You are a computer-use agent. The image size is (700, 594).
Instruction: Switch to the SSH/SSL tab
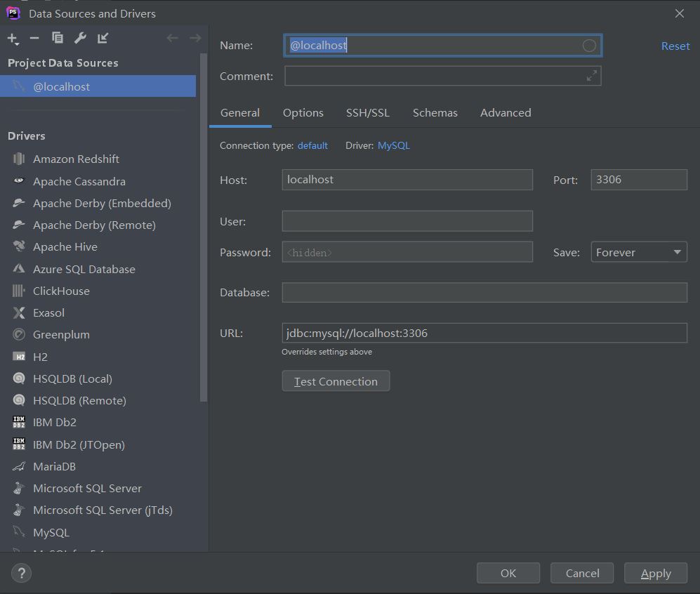coord(368,112)
